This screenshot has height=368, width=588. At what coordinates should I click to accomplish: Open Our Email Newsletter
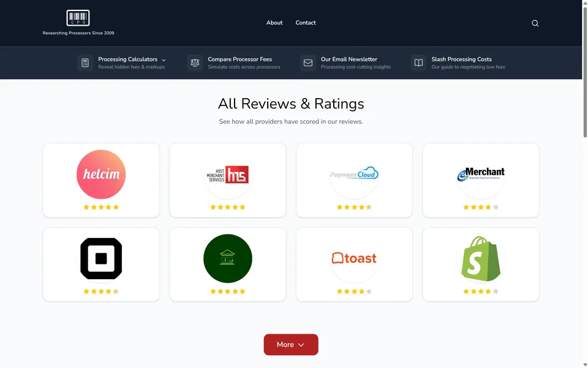tap(349, 59)
